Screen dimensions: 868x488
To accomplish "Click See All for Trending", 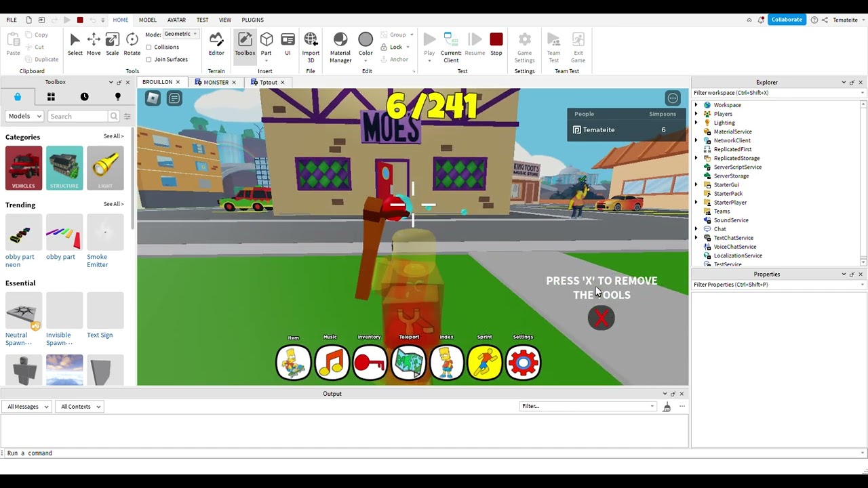I will pyautogui.click(x=113, y=204).
